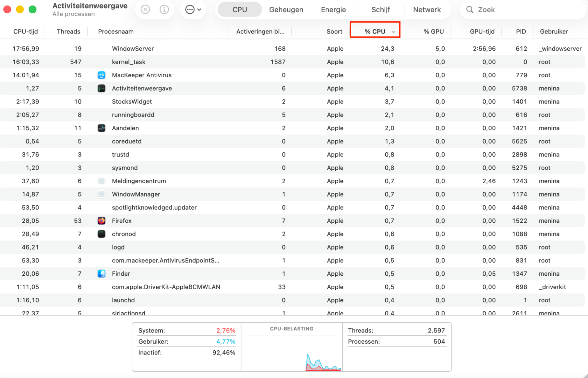Sort by Activeringen column header
The image size is (588, 378).
pyautogui.click(x=260, y=31)
